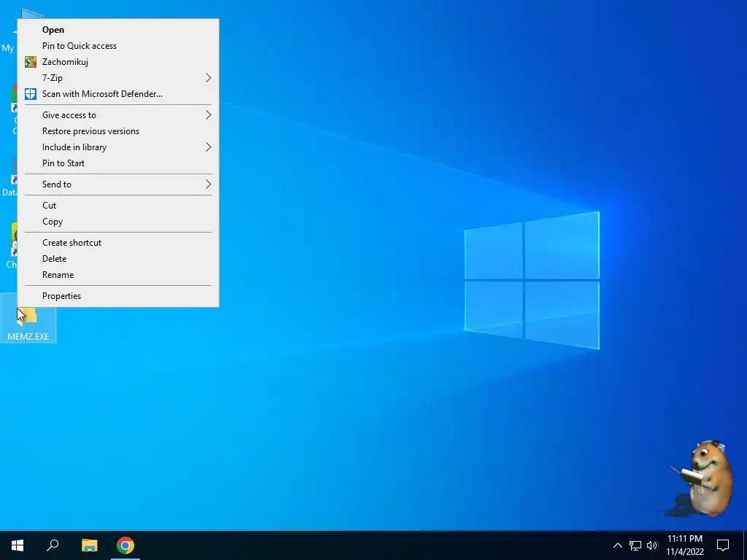This screenshot has width=747, height=560.
Task: Show hidden system tray icons
Action: pyautogui.click(x=617, y=545)
